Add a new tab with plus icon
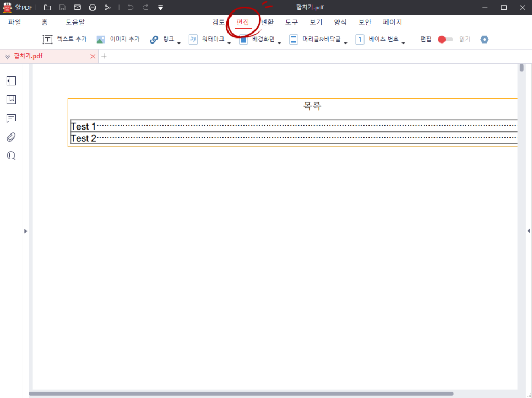The image size is (532, 398). (x=104, y=56)
